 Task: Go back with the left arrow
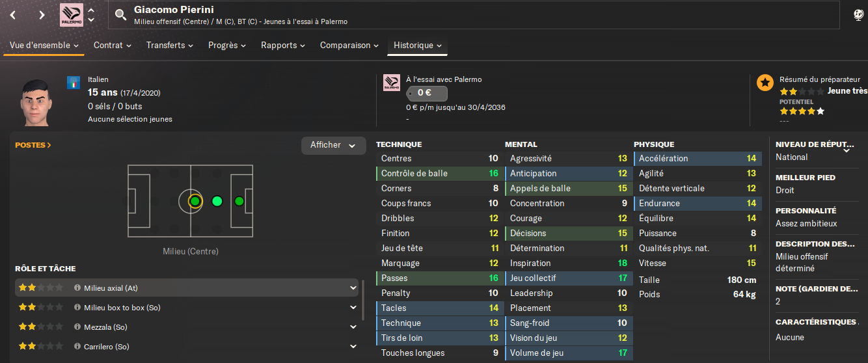coord(14,14)
